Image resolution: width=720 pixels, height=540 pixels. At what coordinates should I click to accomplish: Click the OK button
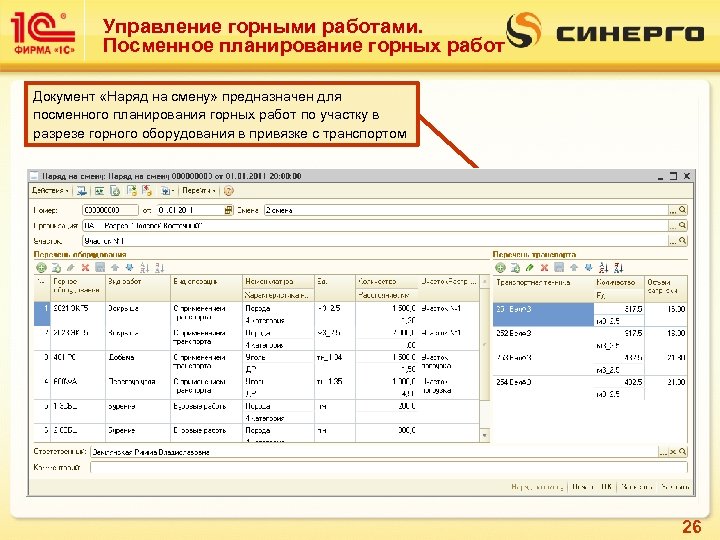click(x=606, y=487)
